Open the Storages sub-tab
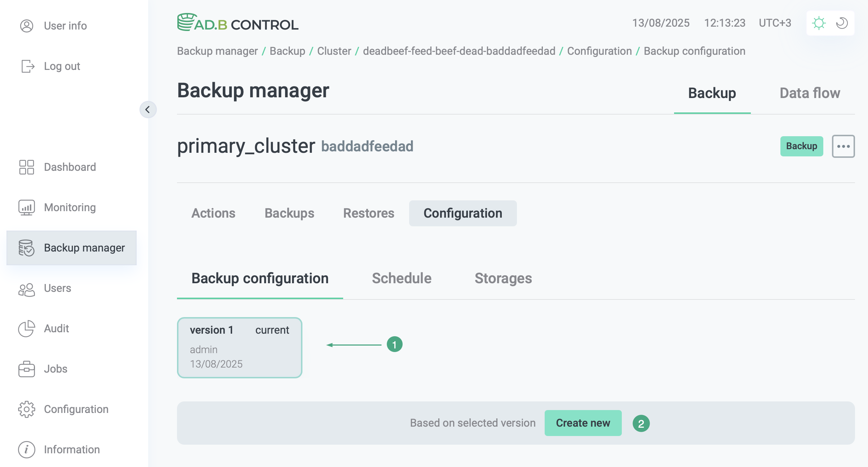 (x=503, y=279)
